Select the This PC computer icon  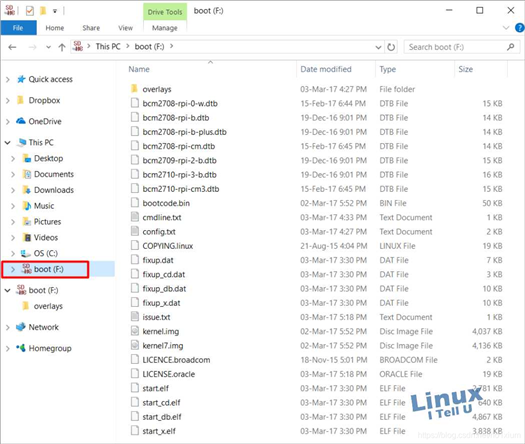22,142
